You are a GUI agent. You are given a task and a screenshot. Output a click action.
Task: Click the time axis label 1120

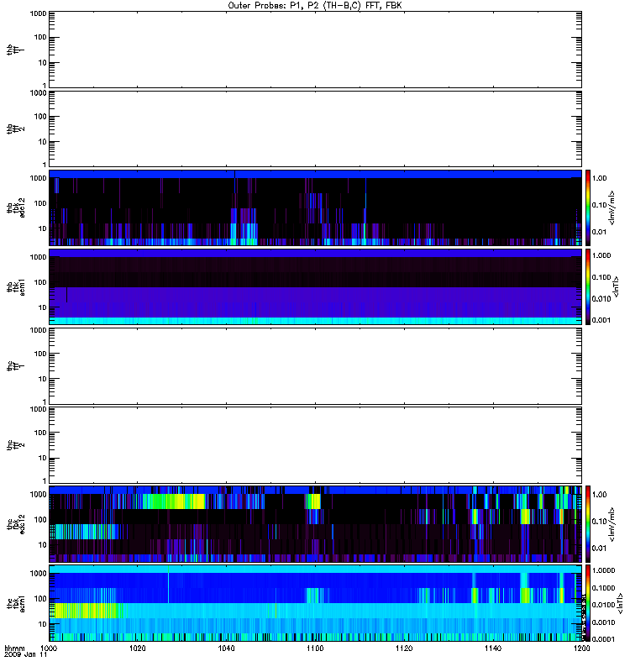[x=404, y=648]
